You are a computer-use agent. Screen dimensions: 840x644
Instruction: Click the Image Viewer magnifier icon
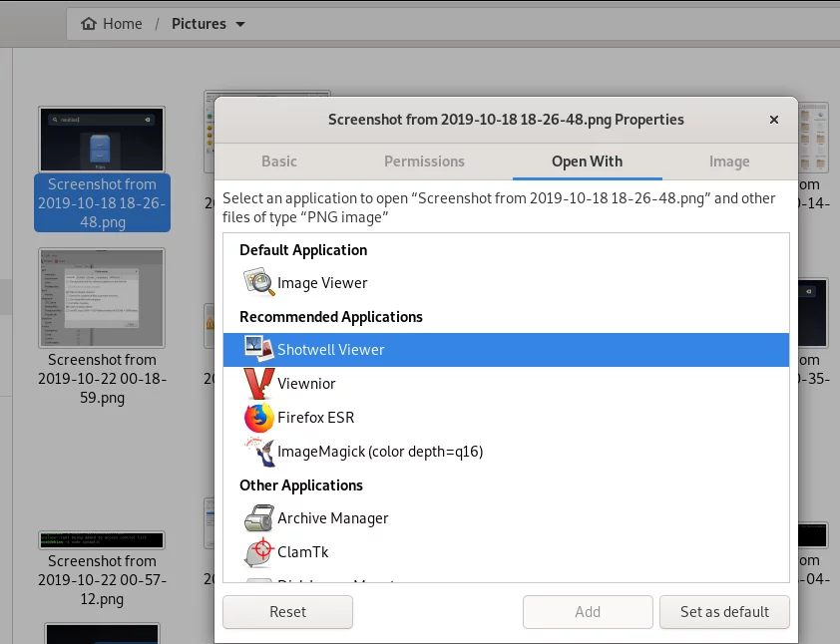[259, 282]
